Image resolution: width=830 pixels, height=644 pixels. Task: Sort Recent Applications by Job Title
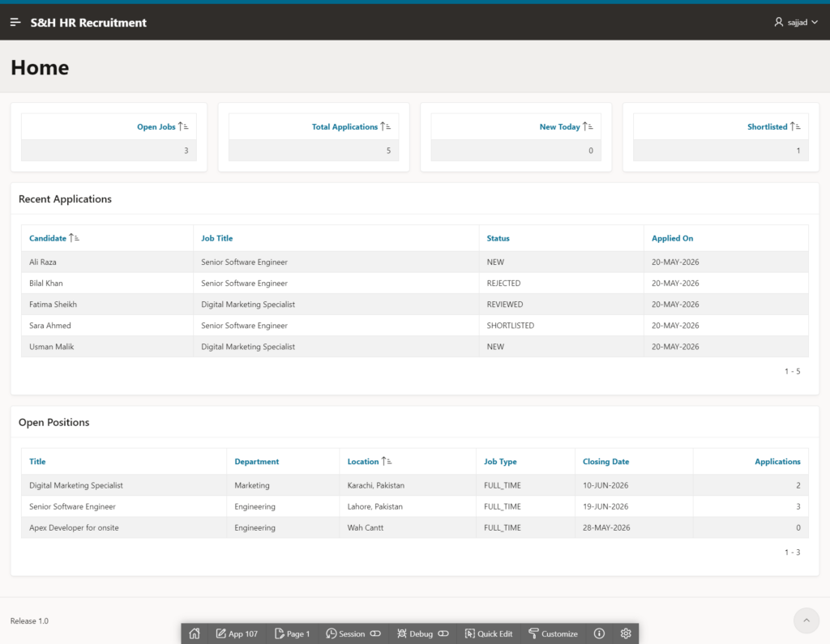coord(217,238)
